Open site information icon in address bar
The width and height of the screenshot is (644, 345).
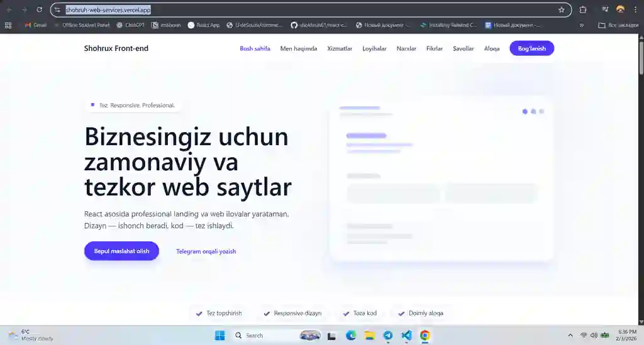pyautogui.click(x=57, y=10)
